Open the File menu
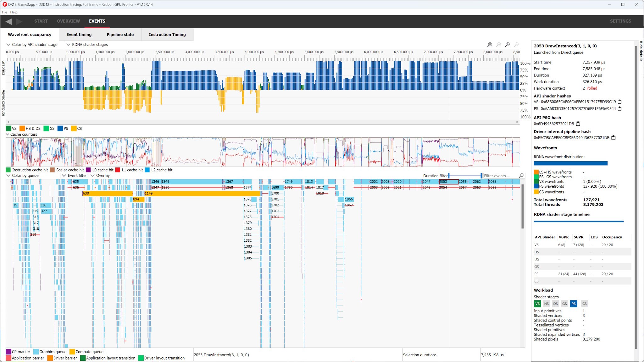This screenshot has height=362, width=644. click(x=4, y=12)
